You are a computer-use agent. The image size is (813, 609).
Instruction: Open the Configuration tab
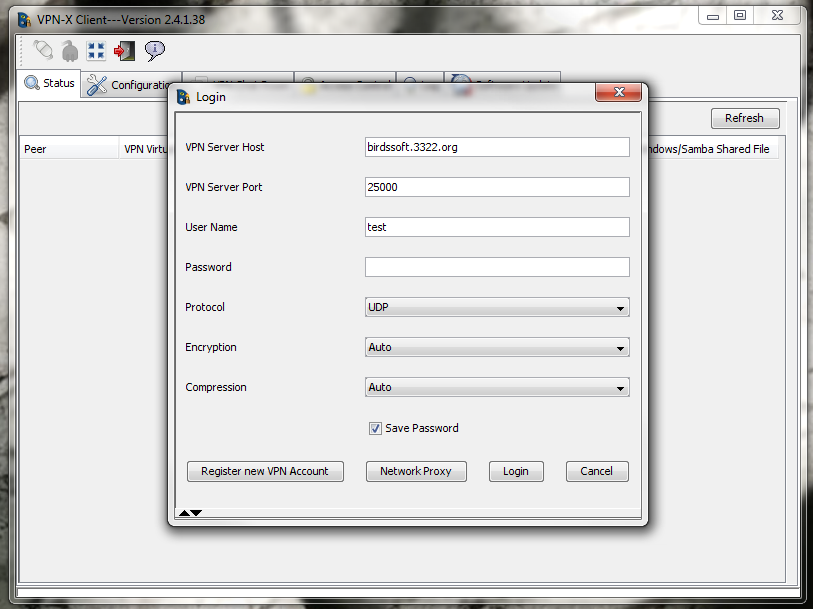(131, 84)
